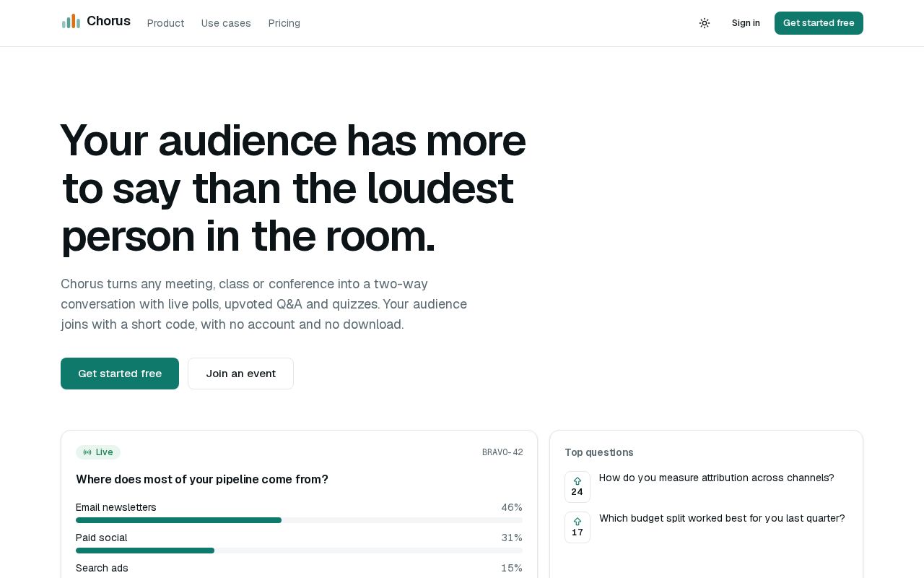Open the question about budget split
This screenshot has width=924, height=578.
(722, 518)
